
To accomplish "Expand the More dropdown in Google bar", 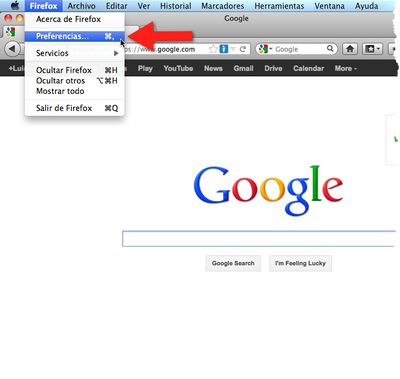I will (346, 68).
